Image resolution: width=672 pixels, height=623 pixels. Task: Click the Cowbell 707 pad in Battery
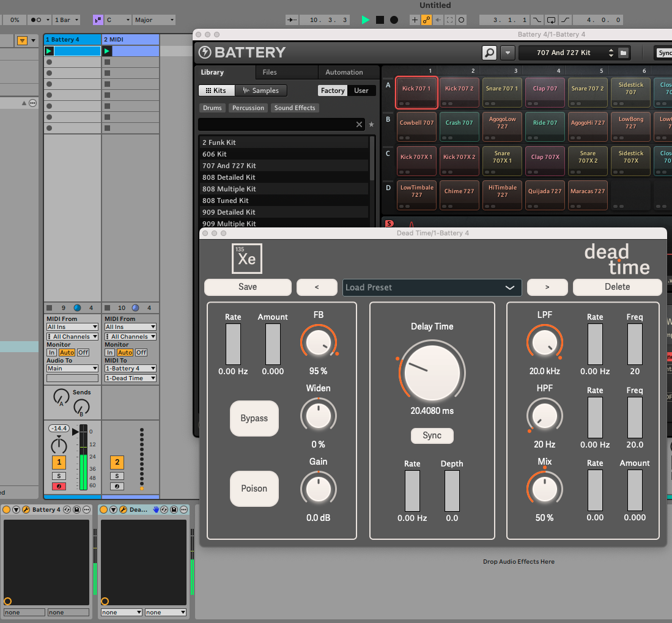(x=416, y=127)
